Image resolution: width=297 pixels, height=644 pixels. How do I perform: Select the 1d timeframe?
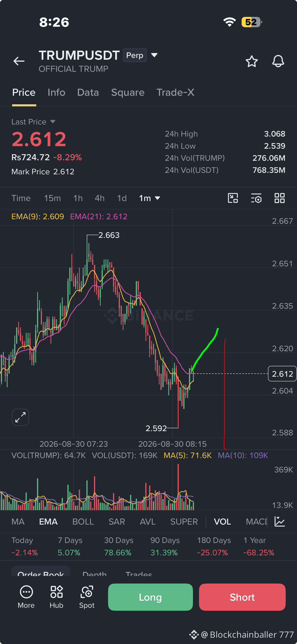pyautogui.click(x=122, y=198)
